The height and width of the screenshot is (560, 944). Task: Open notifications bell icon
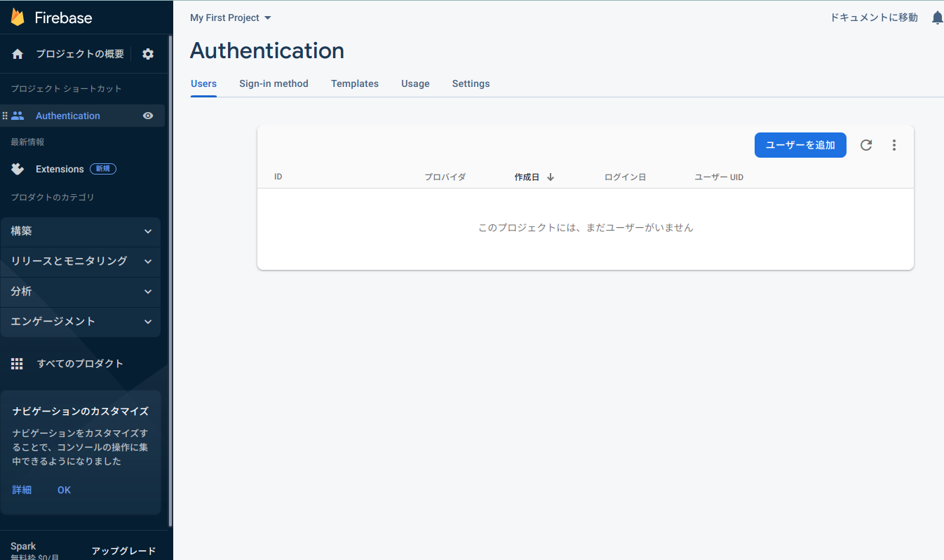[937, 18]
